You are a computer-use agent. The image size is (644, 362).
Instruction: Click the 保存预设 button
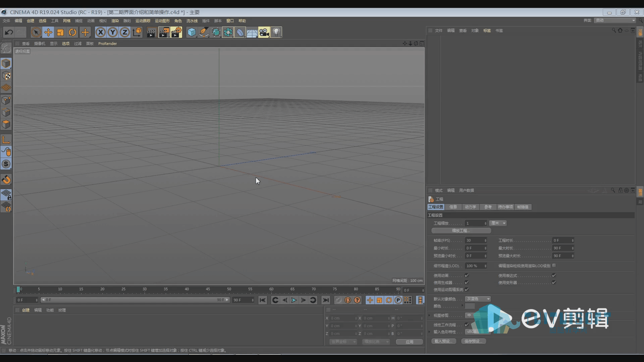(473, 341)
